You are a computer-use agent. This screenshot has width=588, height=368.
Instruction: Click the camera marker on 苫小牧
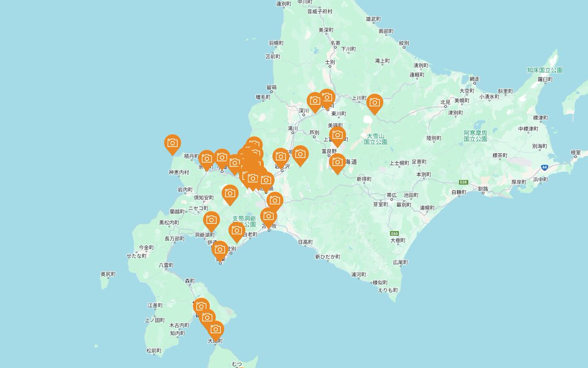[268, 216]
